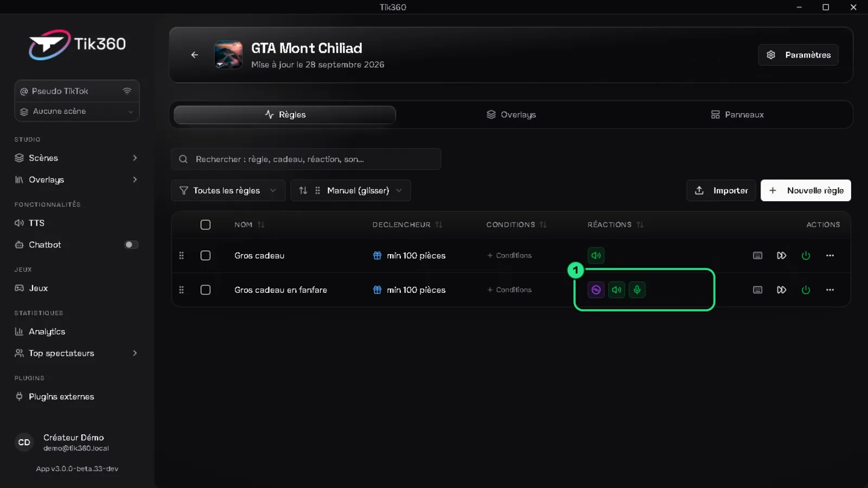Image resolution: width=868 pixels, height=488 pixels.
Task: Click the speaker reaction in Gros cadeau en fanfare
Action: (616, 290)
